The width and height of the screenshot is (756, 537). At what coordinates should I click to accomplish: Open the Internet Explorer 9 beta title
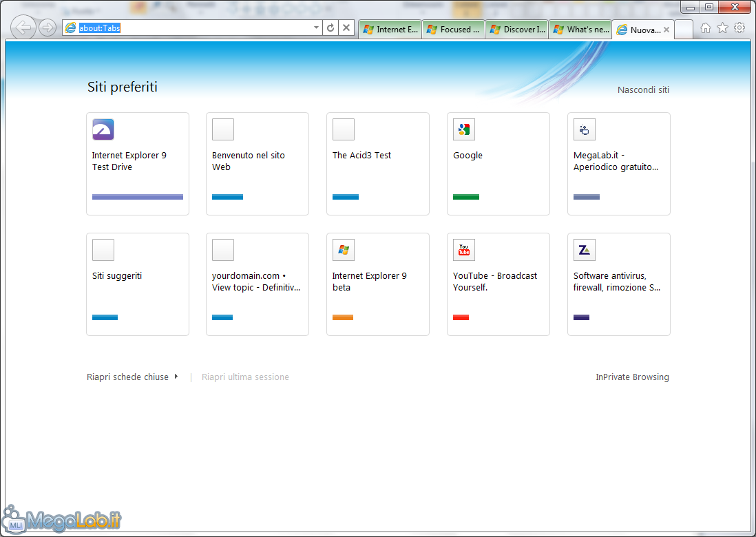369,282
